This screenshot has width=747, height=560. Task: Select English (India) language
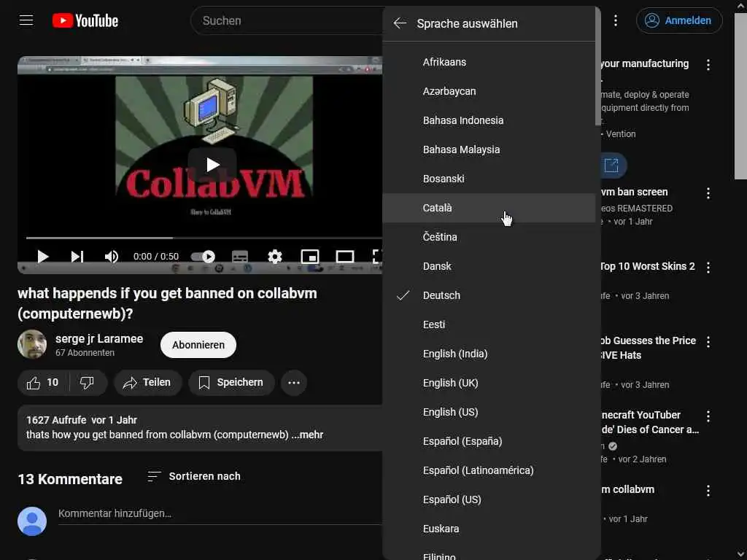[489, 354]
